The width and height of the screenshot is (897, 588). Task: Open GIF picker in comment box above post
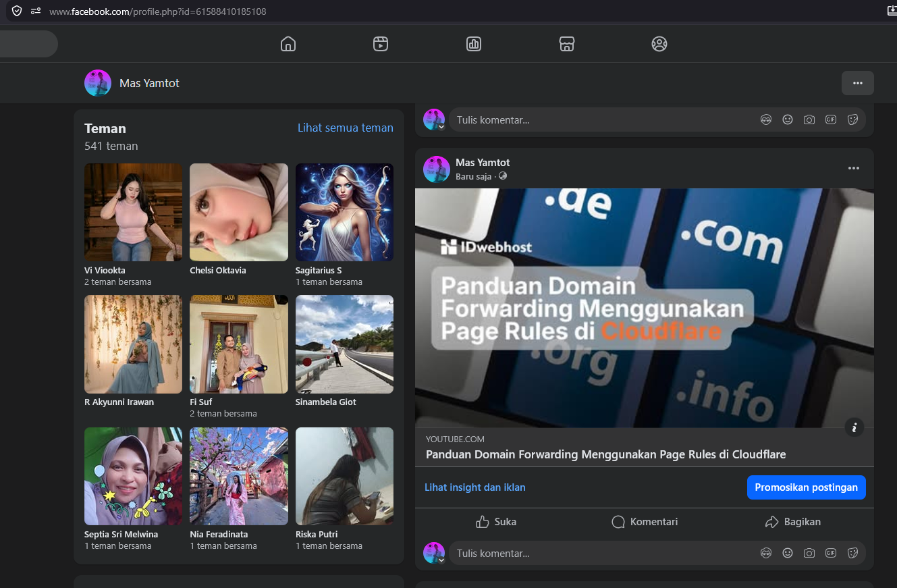831,120
